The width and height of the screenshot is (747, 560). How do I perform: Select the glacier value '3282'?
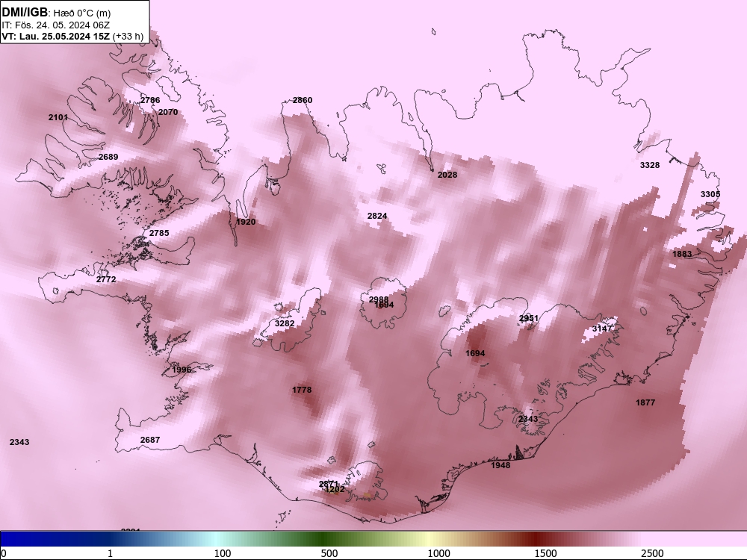click(x=285, y=323)
